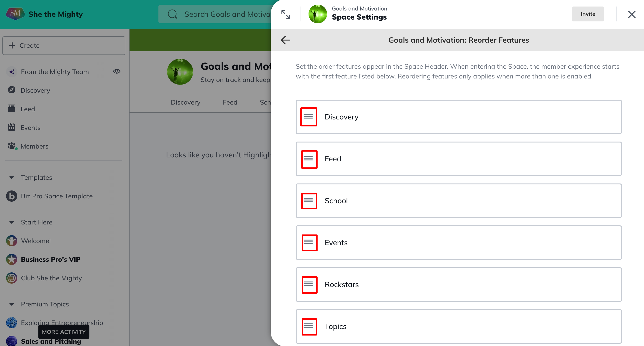This screenshot has width=644, height=346.
Task: Click the back arrow in Reorder Features
Action: click(285, 40)
